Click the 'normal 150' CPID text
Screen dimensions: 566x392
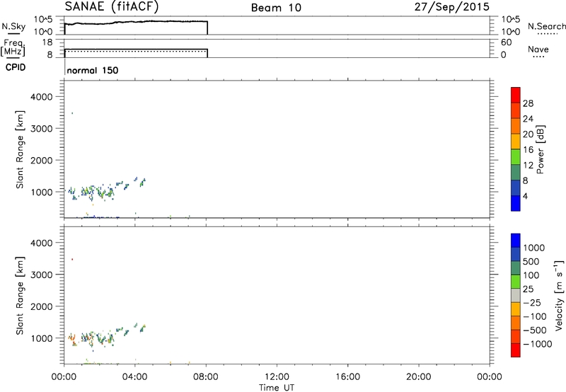click(93, 70)
